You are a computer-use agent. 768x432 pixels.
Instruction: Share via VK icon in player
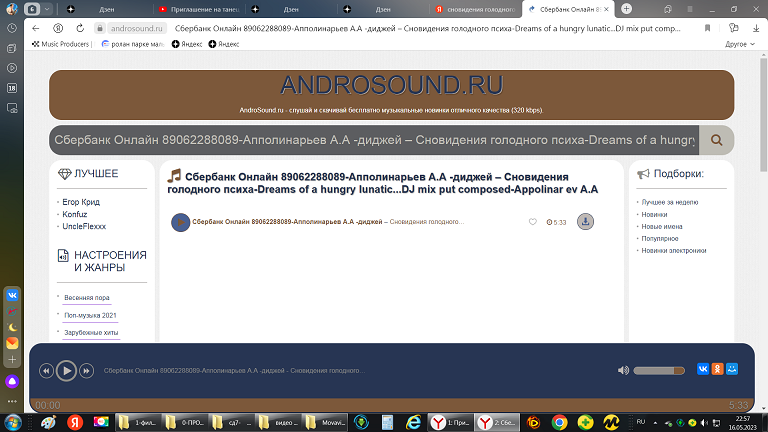pyautogui.click(x=703, y=369)
